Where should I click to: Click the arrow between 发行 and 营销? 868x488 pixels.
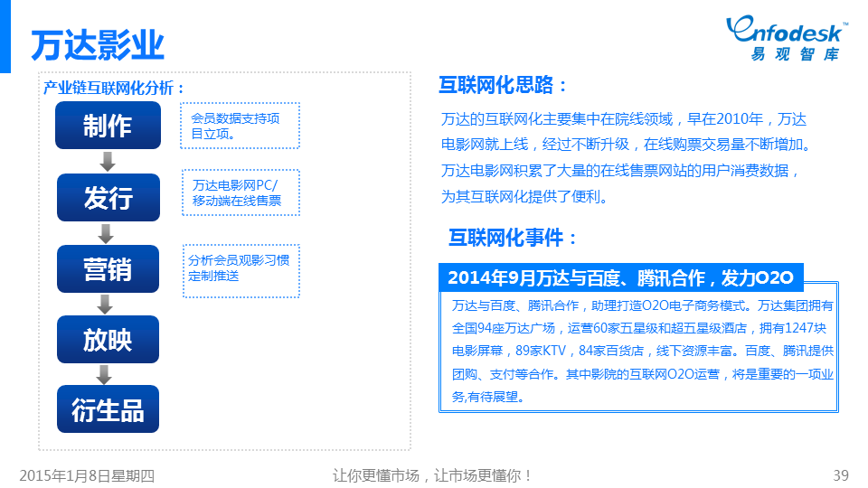pos(108,233)
